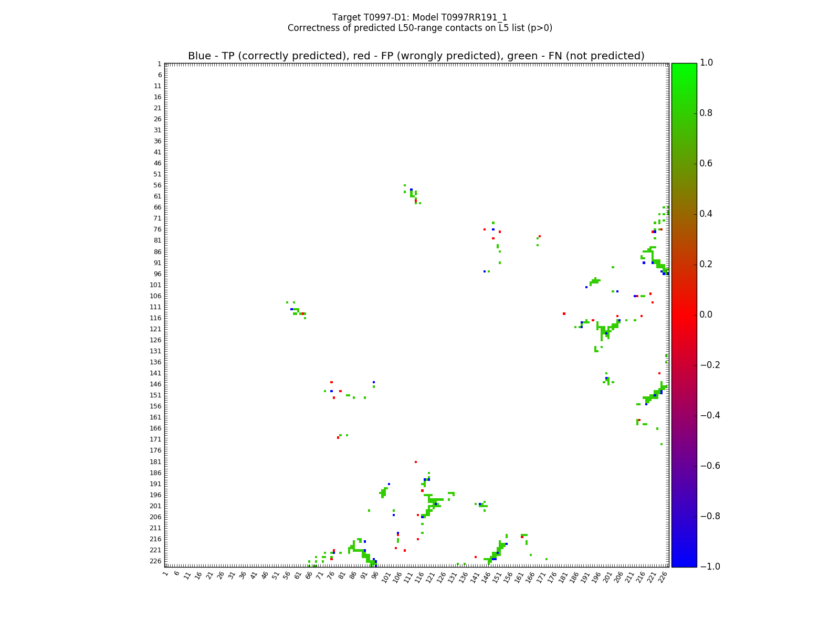Click the x-axis tick label 176

tap(551, 577)
